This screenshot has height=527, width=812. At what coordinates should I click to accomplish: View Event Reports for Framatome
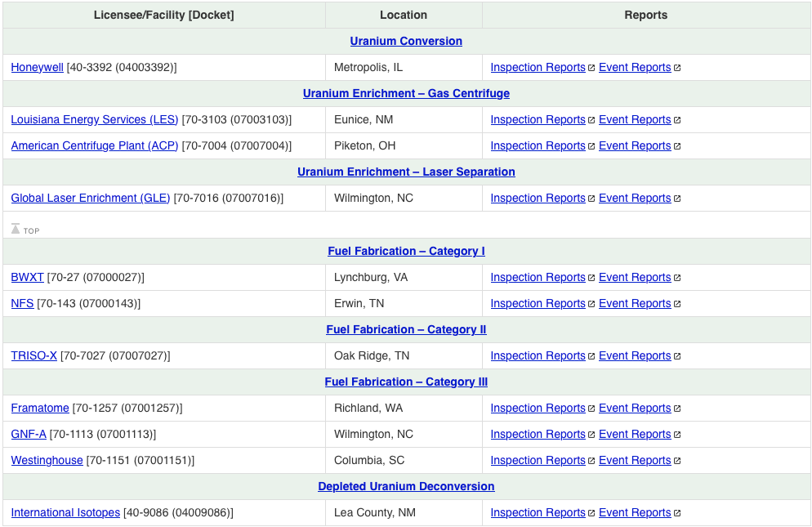(x=635, y=408)
